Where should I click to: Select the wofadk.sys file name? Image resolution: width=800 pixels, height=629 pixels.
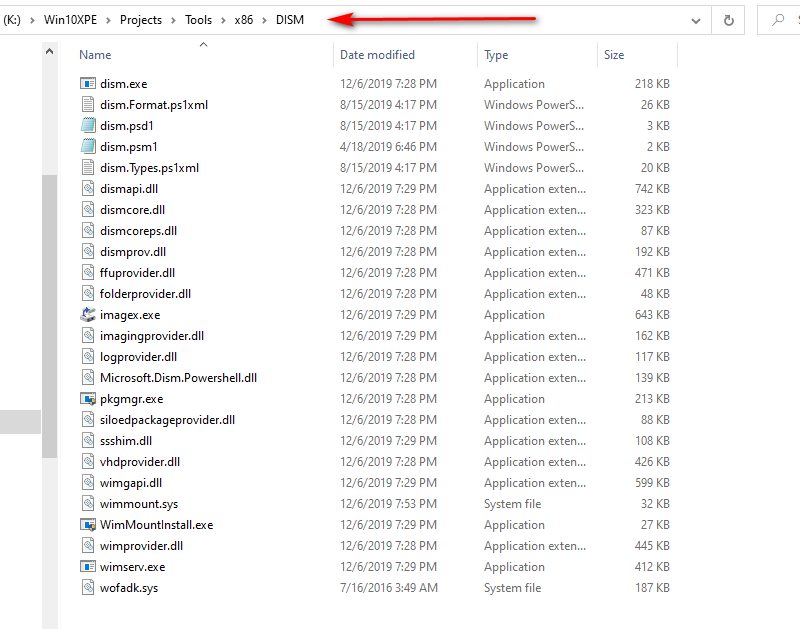[129, 588]
